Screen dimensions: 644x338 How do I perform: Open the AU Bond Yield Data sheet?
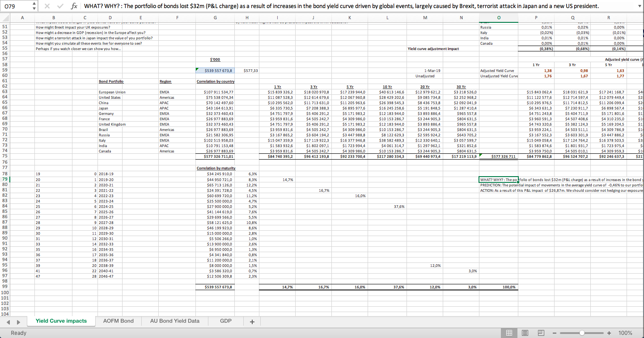tap(175, 321)
